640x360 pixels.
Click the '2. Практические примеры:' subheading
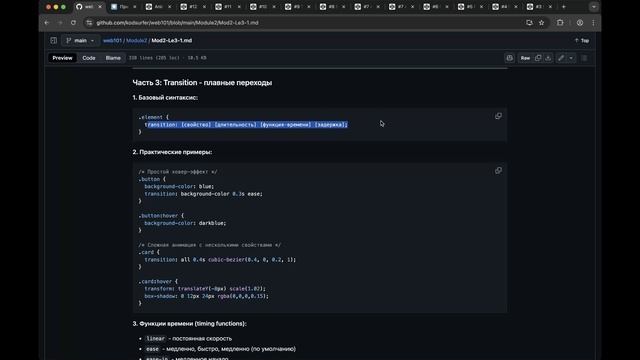(172, 152)
